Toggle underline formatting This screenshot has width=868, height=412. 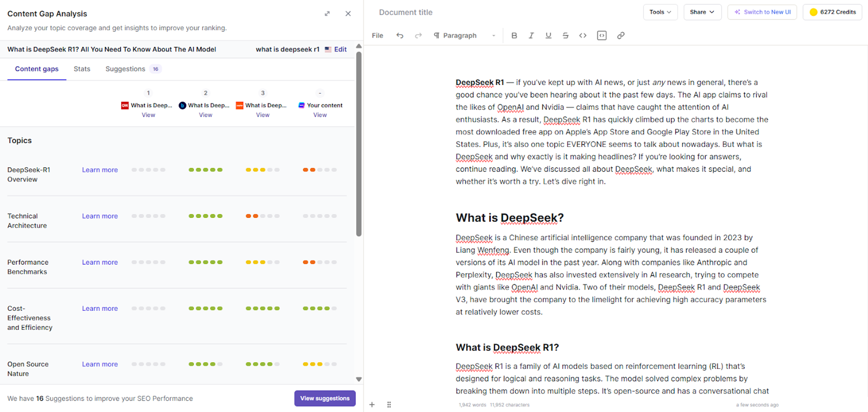548,35
